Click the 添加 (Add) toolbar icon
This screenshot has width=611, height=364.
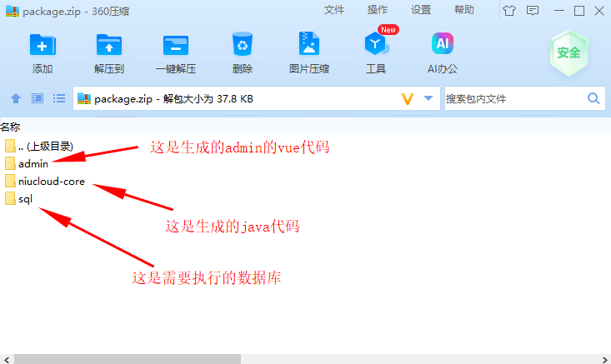point(43,45)
